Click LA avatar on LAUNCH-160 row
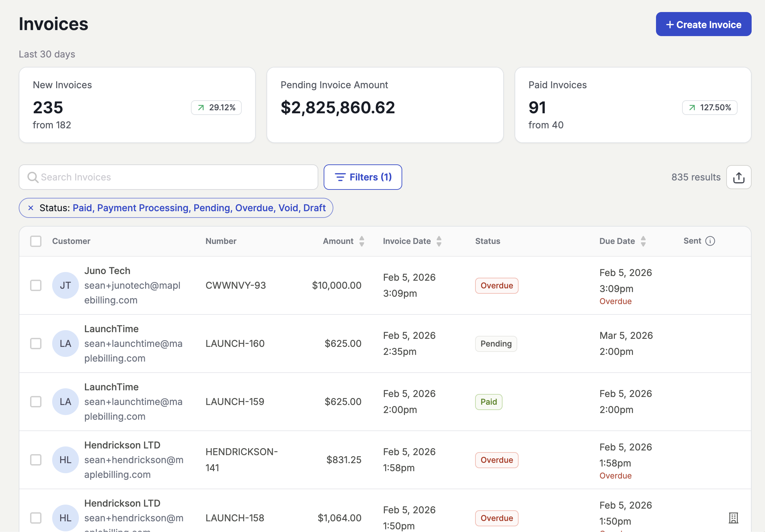The height and width of the screenshot is (532, 765). 65,344
